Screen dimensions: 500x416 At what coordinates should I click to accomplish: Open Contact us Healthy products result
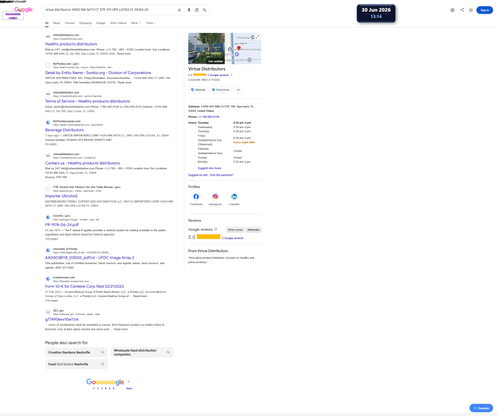pyautogui.click(x=82, y=163)
